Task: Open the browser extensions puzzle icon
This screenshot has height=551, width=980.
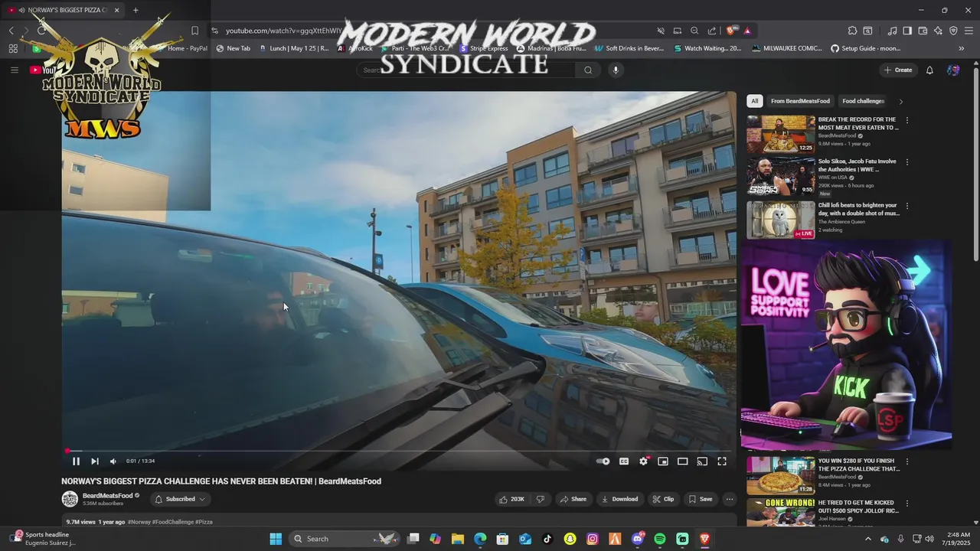Action: [x=852, y=31]
